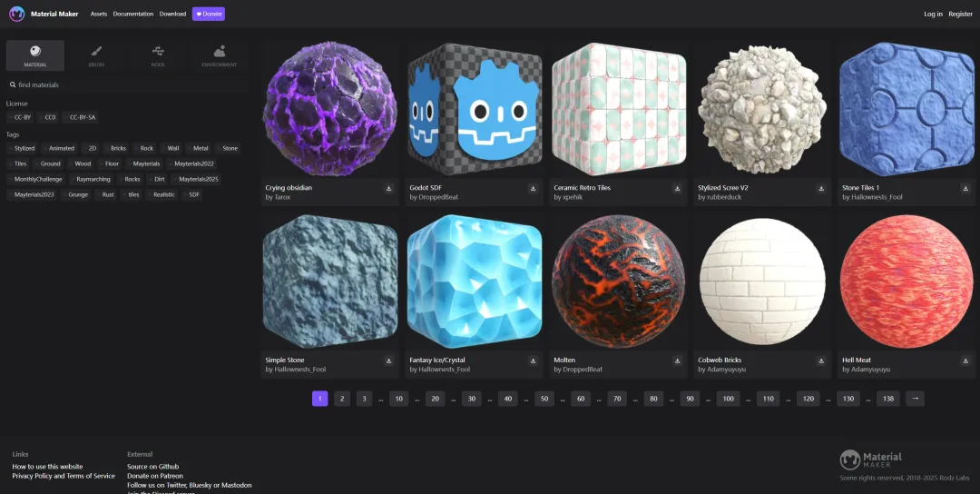
Task: Open the Molten lava sphere thumbnail
Action: click(618, 282)
